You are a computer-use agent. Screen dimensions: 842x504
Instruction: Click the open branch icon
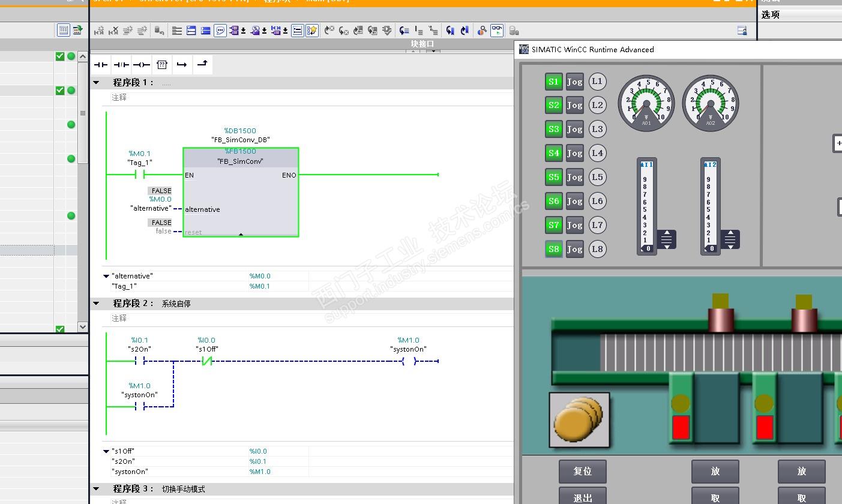(x=182, y=65)
